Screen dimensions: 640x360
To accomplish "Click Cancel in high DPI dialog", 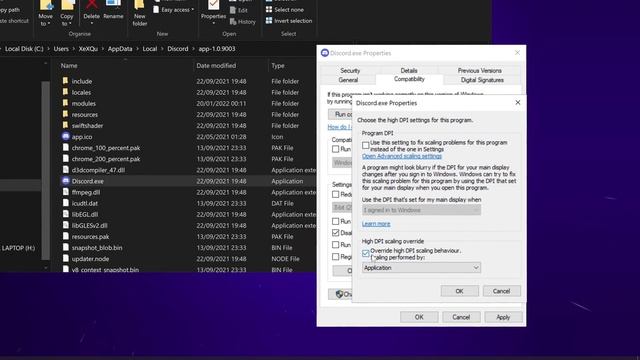I will [x=501, y=291].
